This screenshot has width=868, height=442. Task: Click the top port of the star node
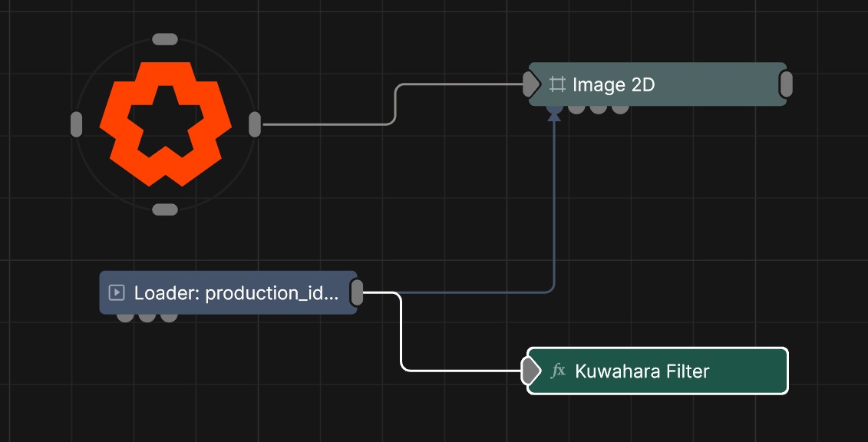pyautogui.click(x=164, y=37)
